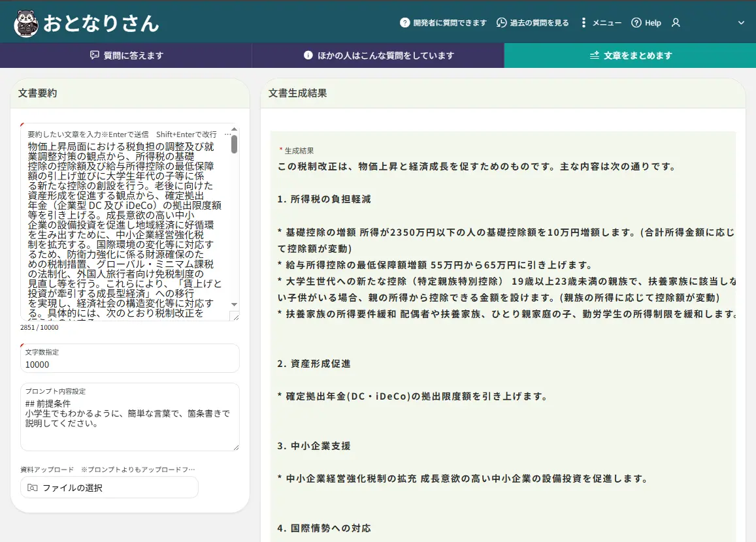756x542 pixels.
Task: Click the text area scrollbar down arrow
Action: tap(234, 304)
